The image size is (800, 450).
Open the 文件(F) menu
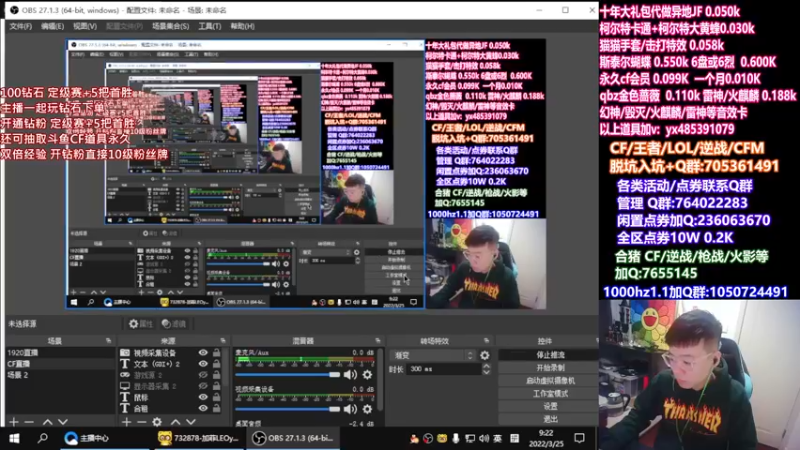click(x=20, y=26)
